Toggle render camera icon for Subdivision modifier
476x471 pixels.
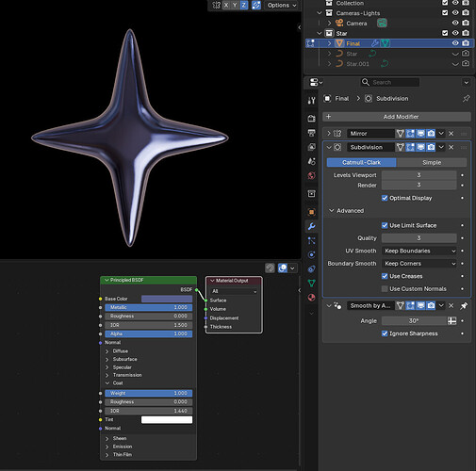[431, 147]
